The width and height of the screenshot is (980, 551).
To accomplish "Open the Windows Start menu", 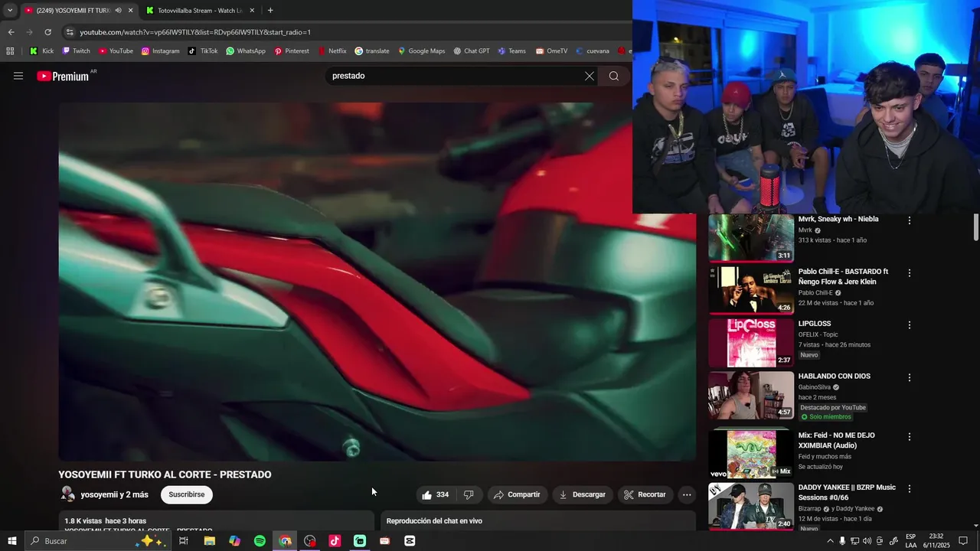I will [12, 541].
